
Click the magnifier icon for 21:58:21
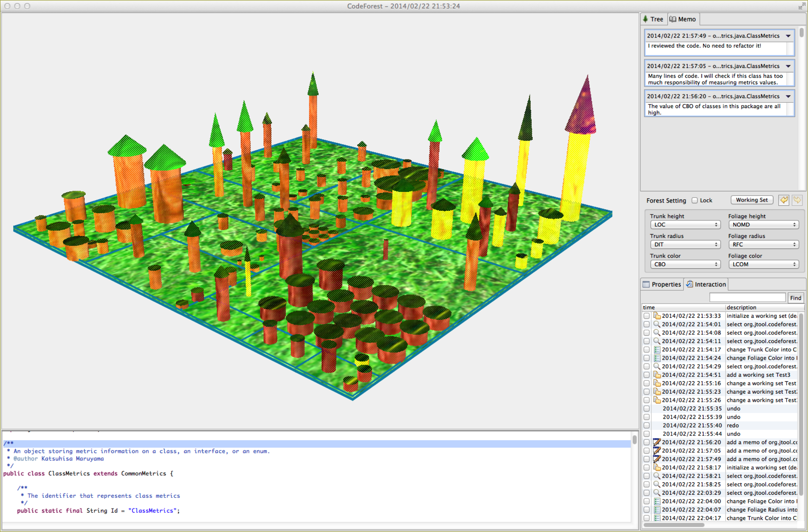657,476
